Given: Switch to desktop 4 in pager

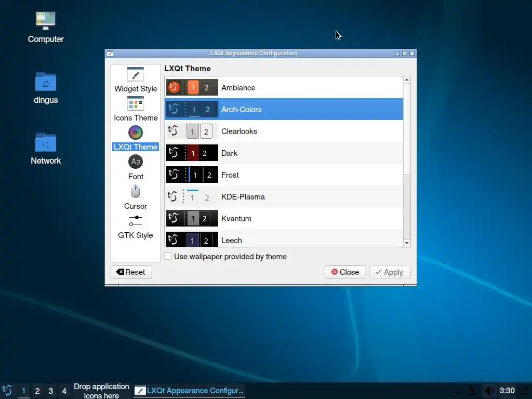Looking at the screenshot, I should point(64,391).
